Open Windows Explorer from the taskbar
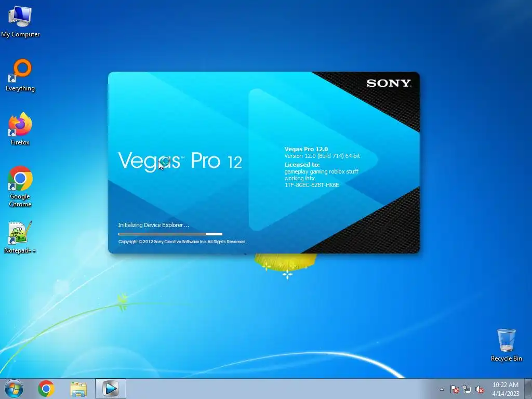 pyautogui.click(x=78, y=389)
